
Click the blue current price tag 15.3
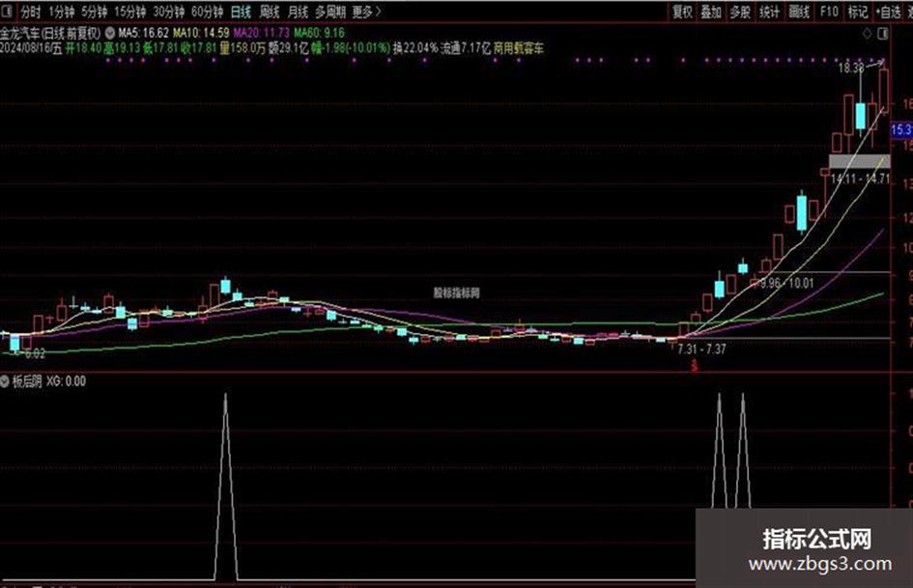[x=901, y=129]
